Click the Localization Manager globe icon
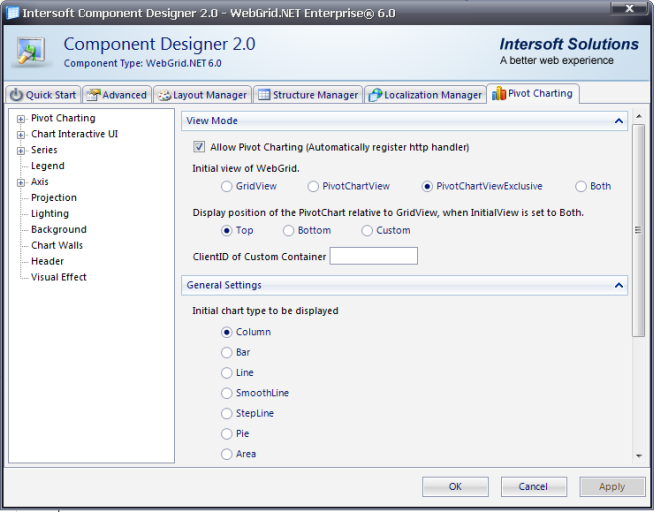 pyautogui.click(x=375, y=95)
